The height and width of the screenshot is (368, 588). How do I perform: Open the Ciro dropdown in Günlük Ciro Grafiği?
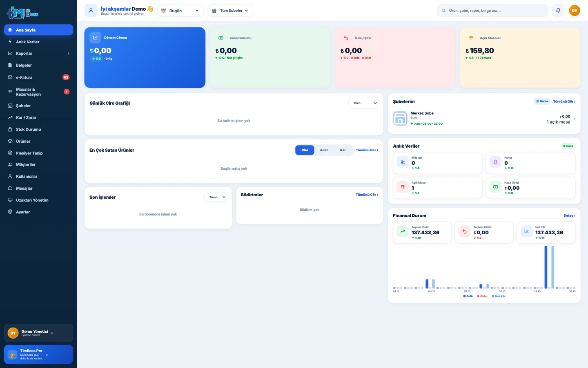363,103
